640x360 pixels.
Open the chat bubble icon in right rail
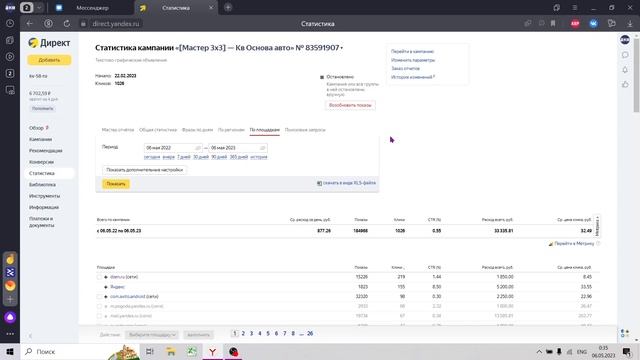(625, 55)
